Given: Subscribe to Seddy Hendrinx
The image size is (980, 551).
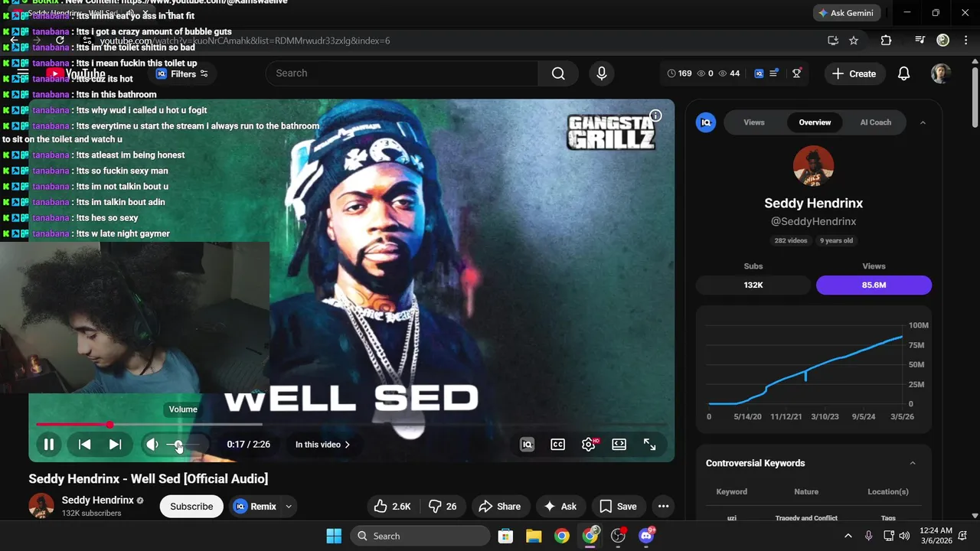Looking at the screenshot, I should 191,507.
